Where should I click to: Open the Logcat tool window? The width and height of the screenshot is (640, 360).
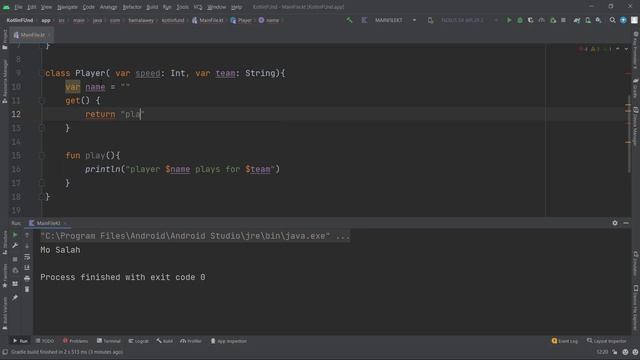[139, 341]
